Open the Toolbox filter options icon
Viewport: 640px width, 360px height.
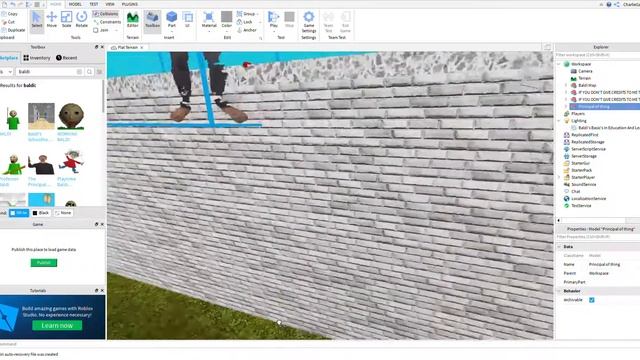click(x=99, y=72)
